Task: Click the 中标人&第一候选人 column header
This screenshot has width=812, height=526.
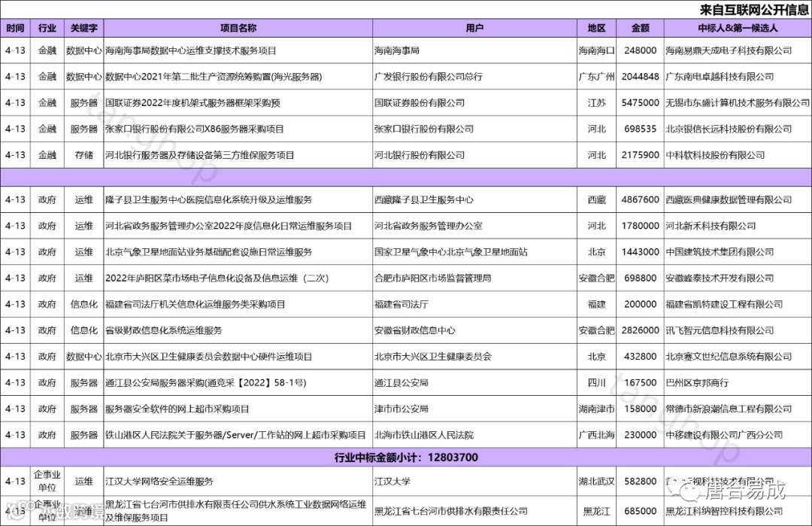Action: [x=738, y=28]
